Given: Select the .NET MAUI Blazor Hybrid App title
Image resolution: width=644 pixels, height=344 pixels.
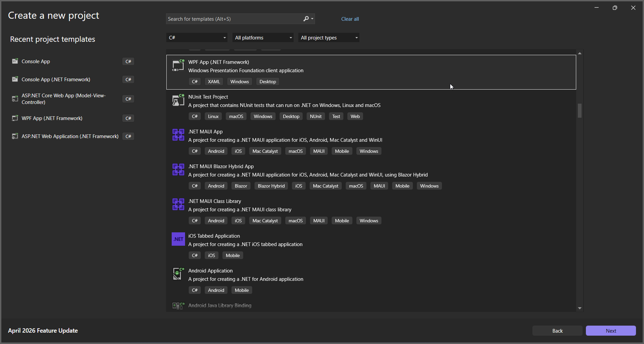Looking at the screenshot, I should [221, 166].
